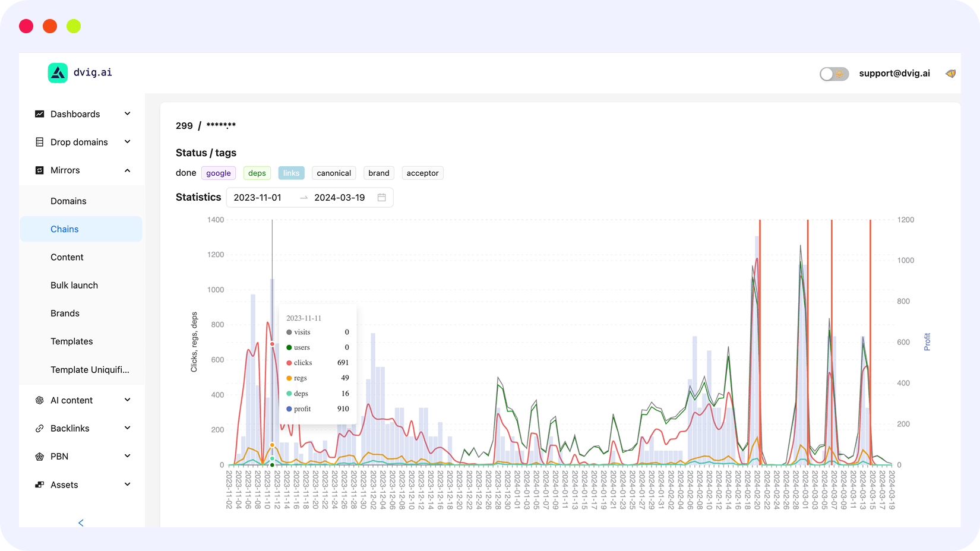The width and height of the screenshot is (980, 551).
Task: Open the calendar icon in date range
Action: [382, 198]
